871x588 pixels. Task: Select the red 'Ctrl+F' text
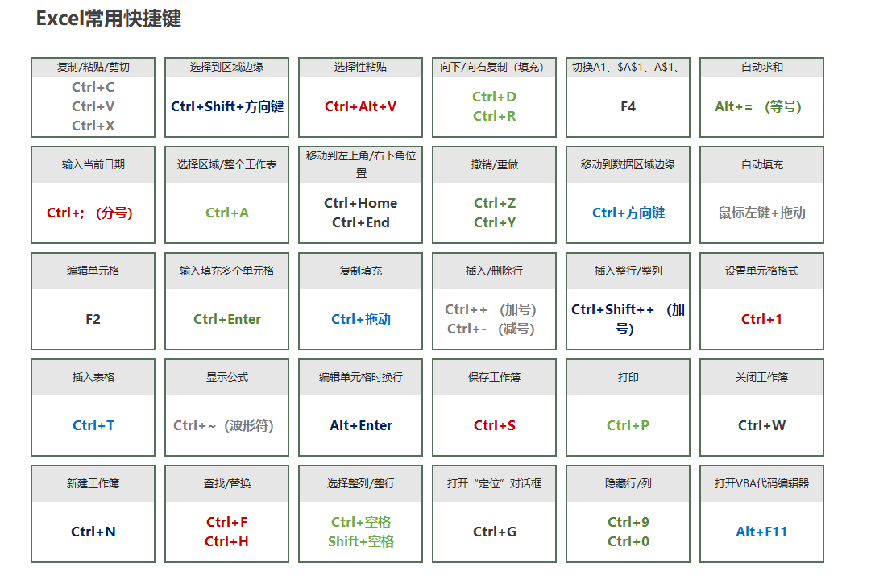click(x=226, y=522)
